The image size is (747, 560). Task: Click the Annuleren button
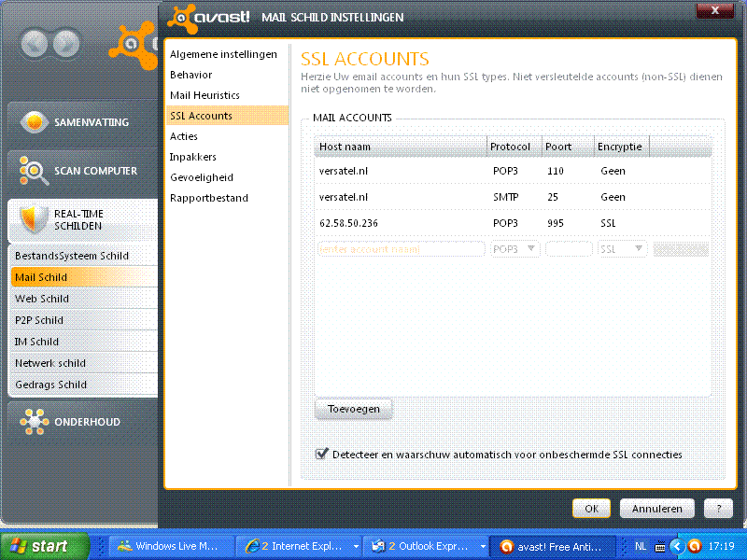(657, 509)
